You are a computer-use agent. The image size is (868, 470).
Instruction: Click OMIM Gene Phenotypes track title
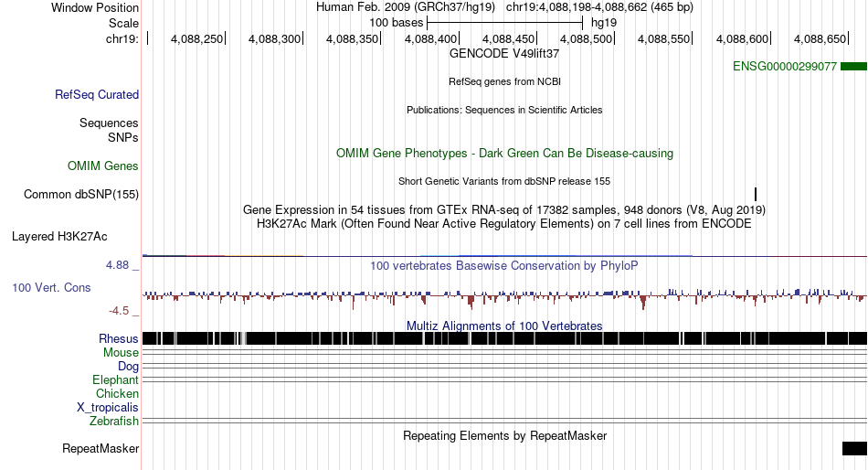pyautogui.click(x=504, y=153)
